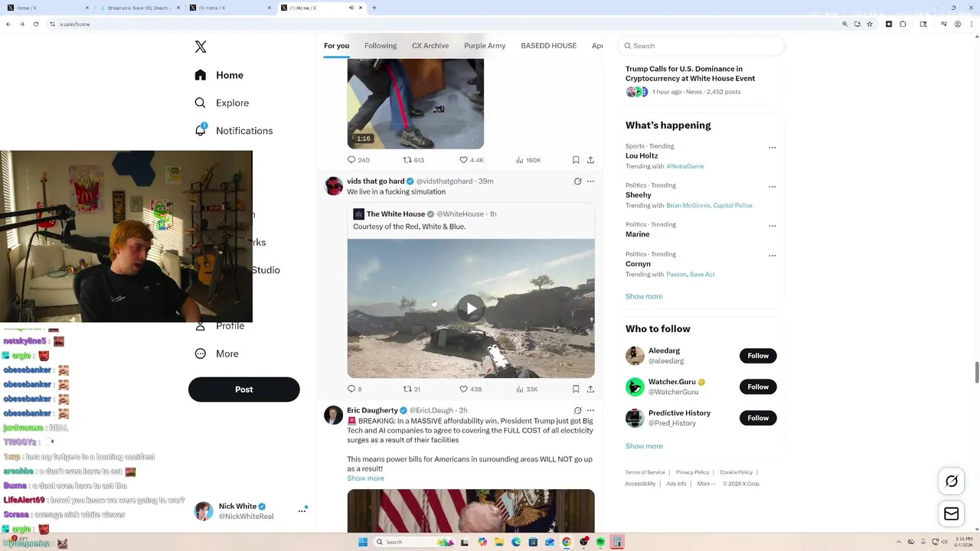
Task: Click the x.com/home address bar
Action: tap(444, 24)
